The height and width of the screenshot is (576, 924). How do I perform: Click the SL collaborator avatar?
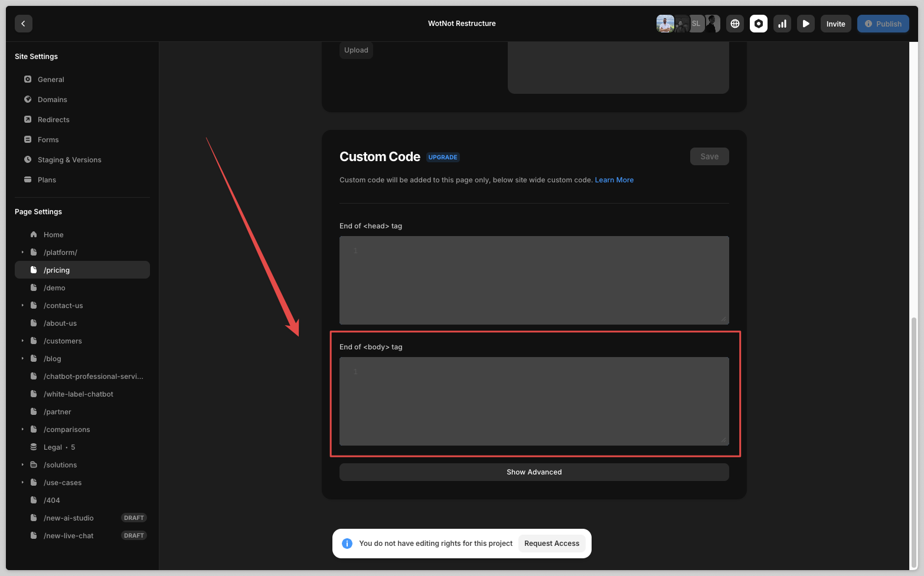[x=697, y=24]
